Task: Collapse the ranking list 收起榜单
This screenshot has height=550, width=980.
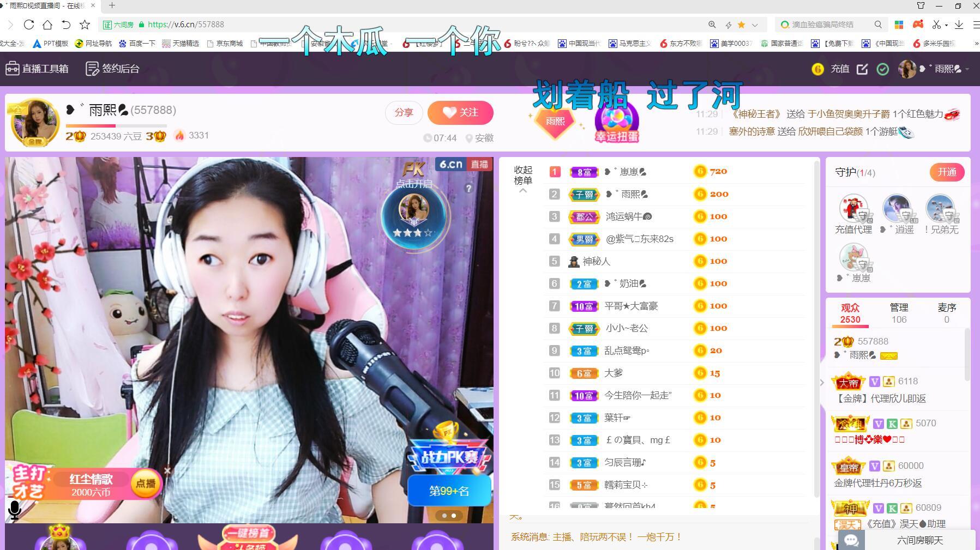Action: [523, 179]
